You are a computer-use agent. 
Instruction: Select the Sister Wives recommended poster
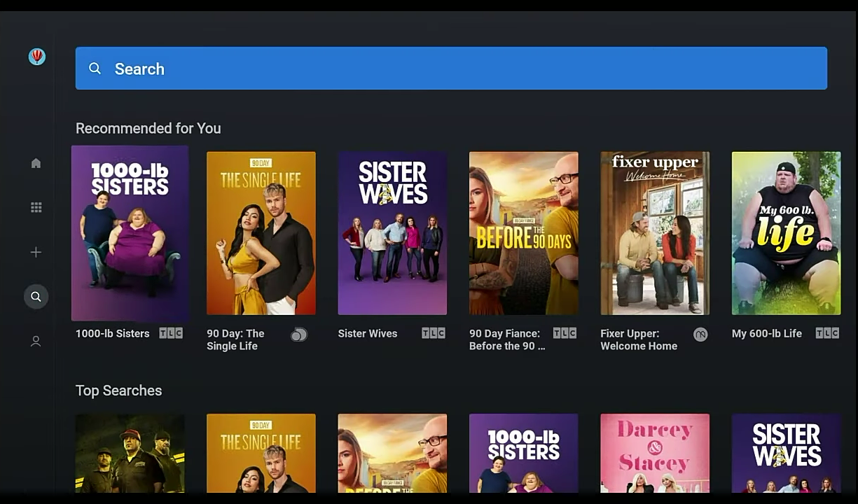pyautogui.click(x=392, y=233)
